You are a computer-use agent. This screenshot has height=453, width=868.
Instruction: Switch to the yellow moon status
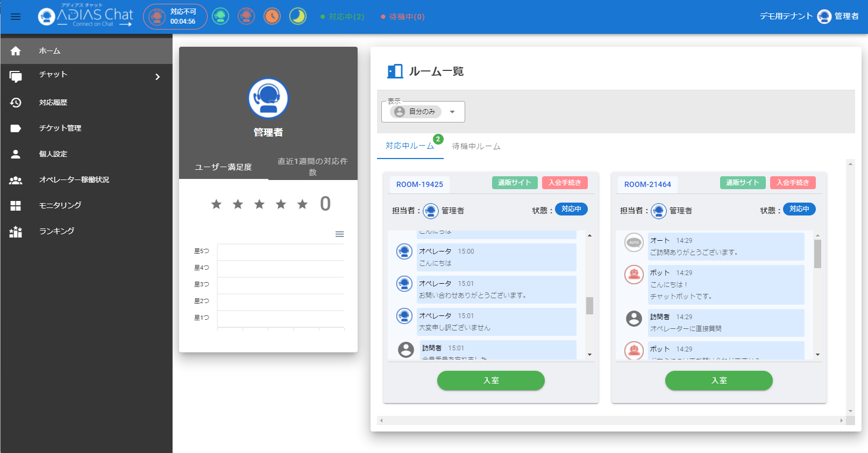click(297, 16)
